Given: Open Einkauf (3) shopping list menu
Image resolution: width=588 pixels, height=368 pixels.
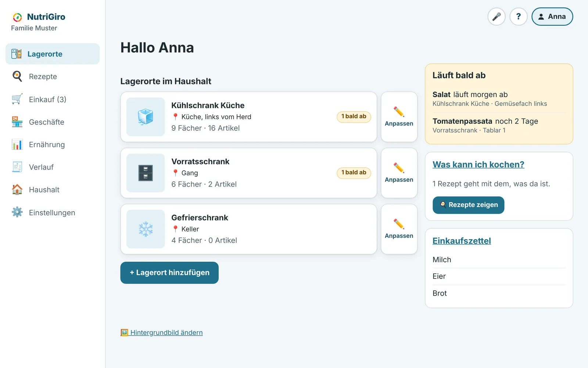Looking at the screenshot, I should tap(53, 99).
